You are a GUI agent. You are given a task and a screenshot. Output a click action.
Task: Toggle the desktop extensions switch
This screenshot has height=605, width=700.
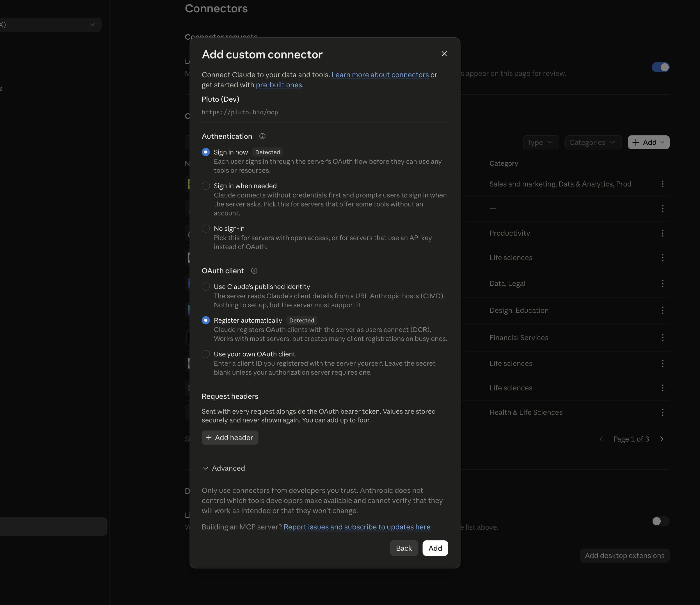point(660,521)
